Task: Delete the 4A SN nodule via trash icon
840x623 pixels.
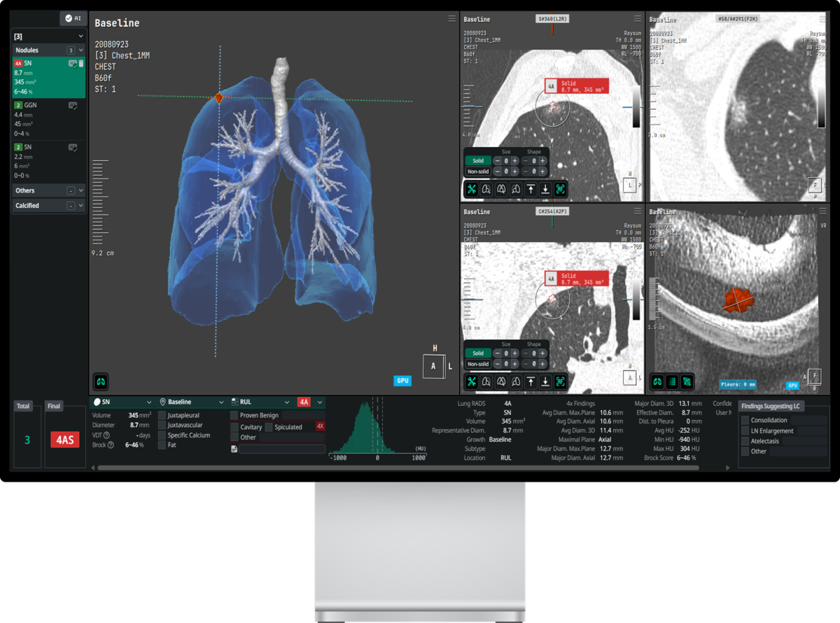Action: coord(81,64)
